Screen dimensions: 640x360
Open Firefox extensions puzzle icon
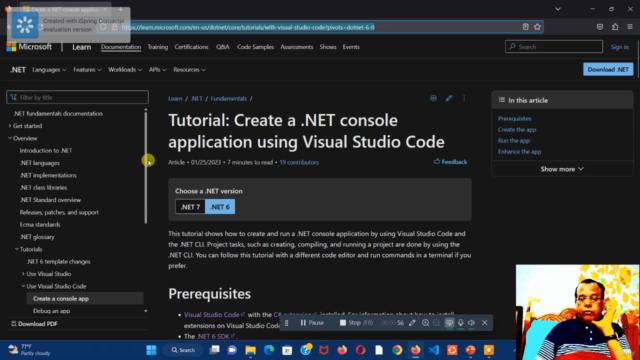[615, 27]
